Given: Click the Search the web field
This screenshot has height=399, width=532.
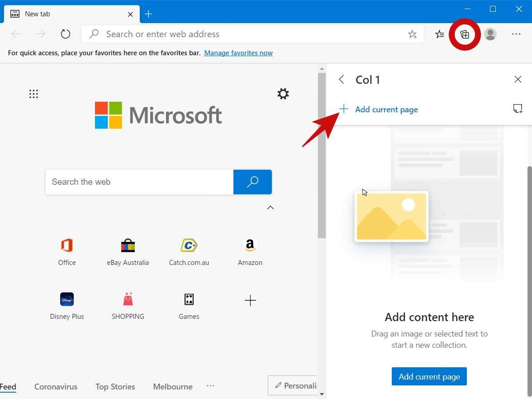Looking at the screenshot, I should pos(139,182).
